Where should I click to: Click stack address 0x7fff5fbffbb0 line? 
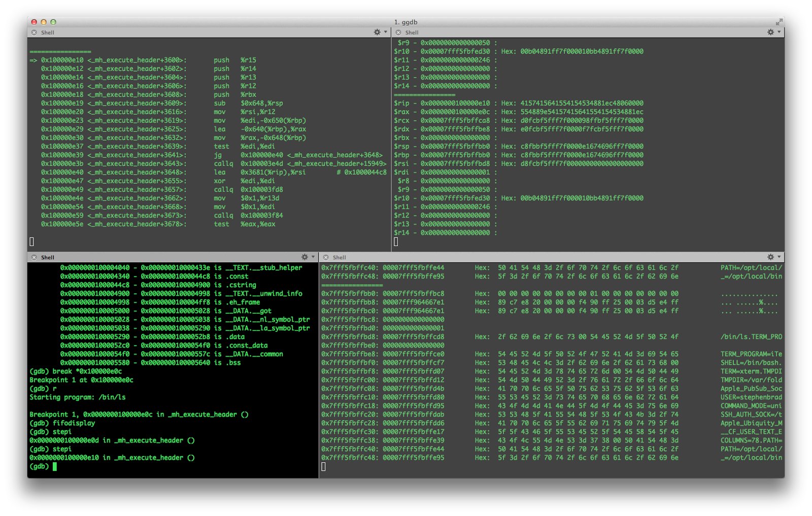550,294
